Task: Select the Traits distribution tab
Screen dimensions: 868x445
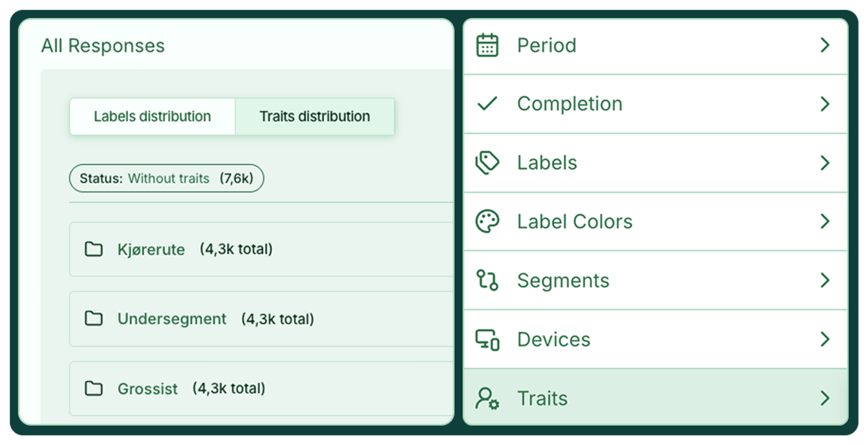Action: [x=315, y=117]
